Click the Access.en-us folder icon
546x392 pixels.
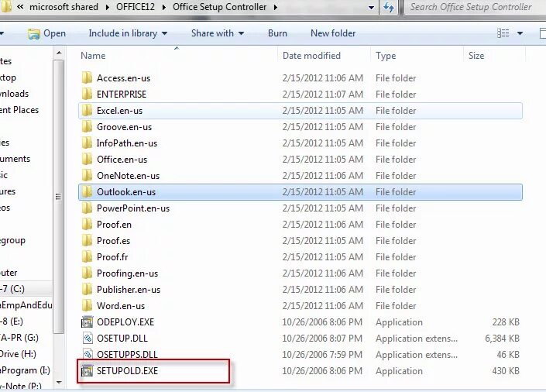(x=87, y=77)
